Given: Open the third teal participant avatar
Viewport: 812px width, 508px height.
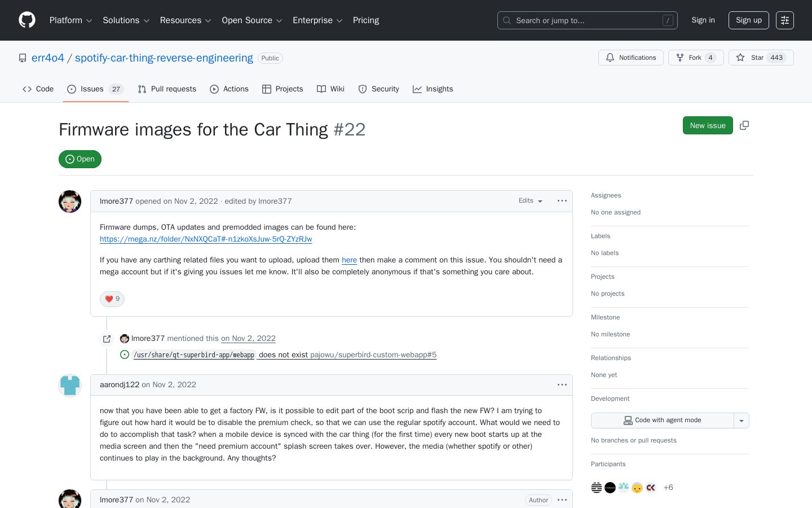Looking at the screenshot, I should pos(624,488).
